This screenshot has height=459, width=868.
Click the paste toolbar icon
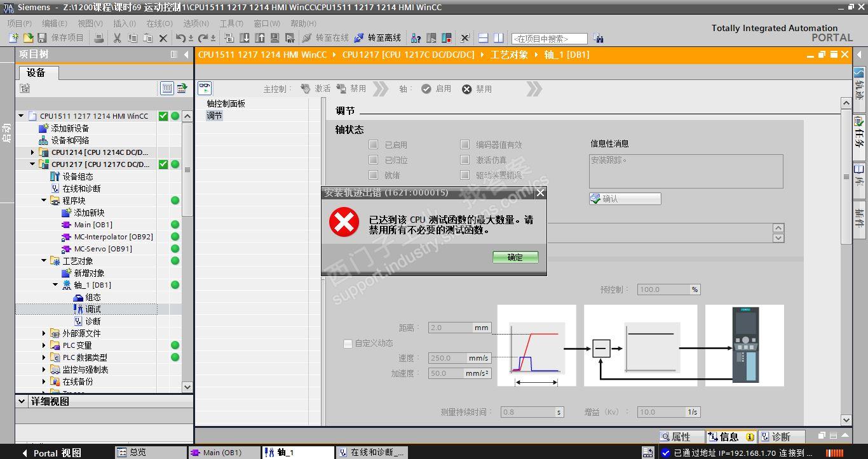click(147, 38)
